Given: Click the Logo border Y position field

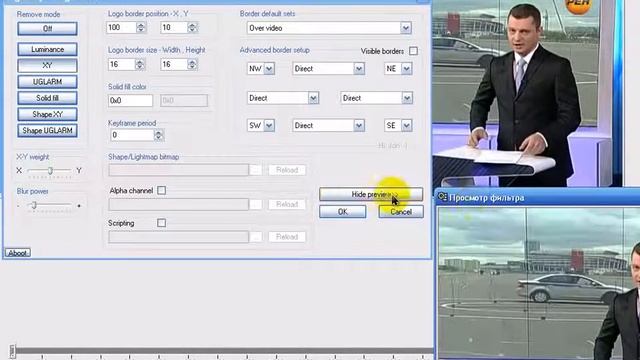Looking at the screenshot, I should [x=173, y=27].
